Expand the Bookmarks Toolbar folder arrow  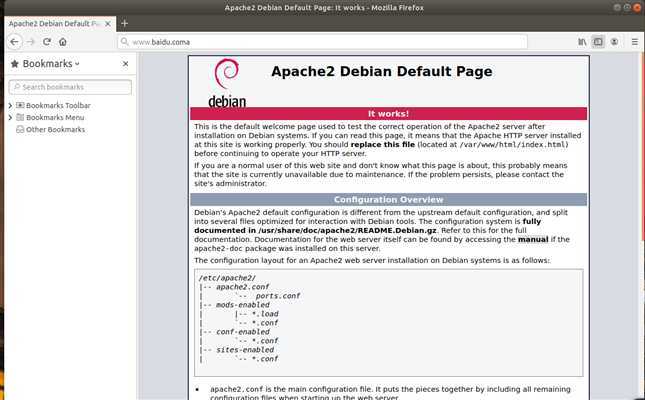(10, 105)
